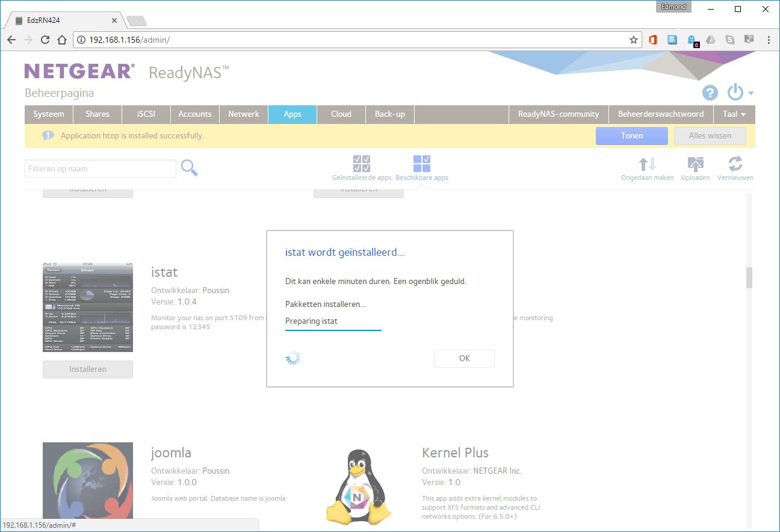
Task: Show Geïnstalleerde apps view
Action: (x=362, y=168)
